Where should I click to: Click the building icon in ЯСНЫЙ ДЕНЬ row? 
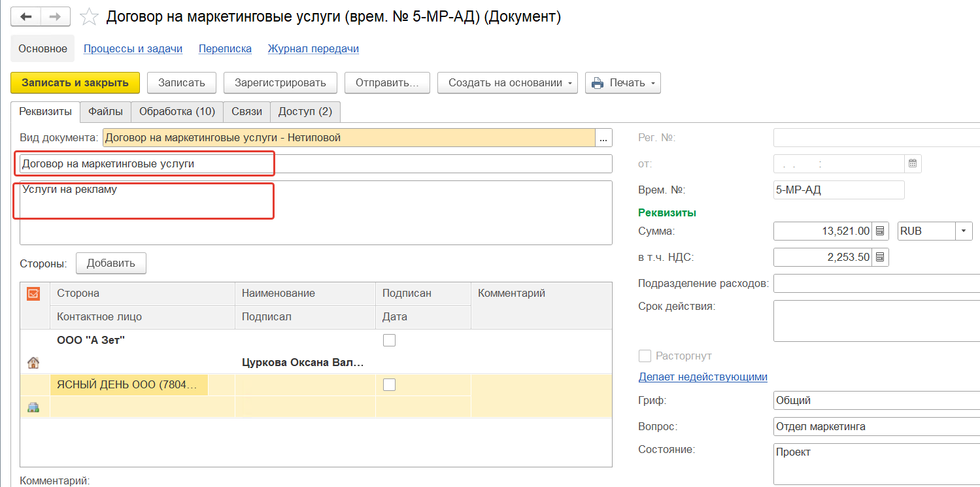coord(33,407)
